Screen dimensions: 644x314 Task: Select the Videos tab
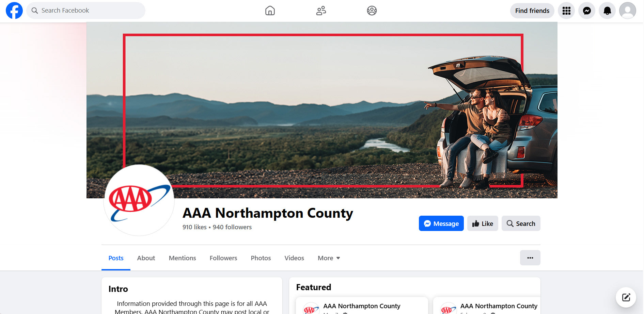pyautogui.click(x=294, y=258)
